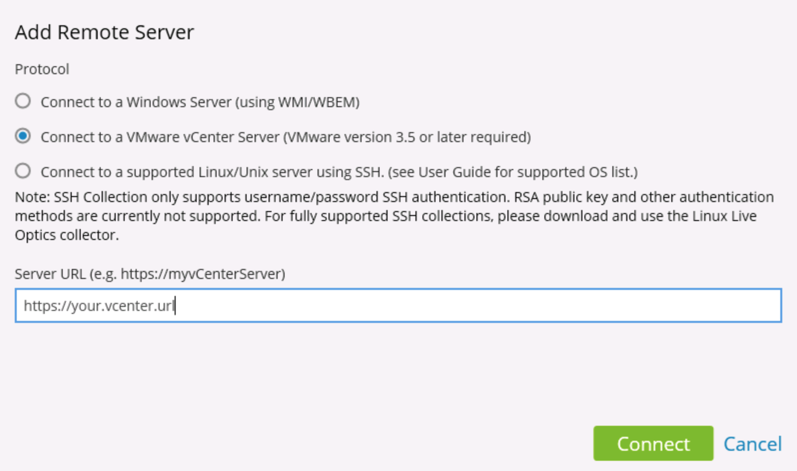The width and height of the screenshot is (797, 471).
Task: Click the 'Connect to a Windows Server' label
Action: pyautogui.click(x=136, y=102)
